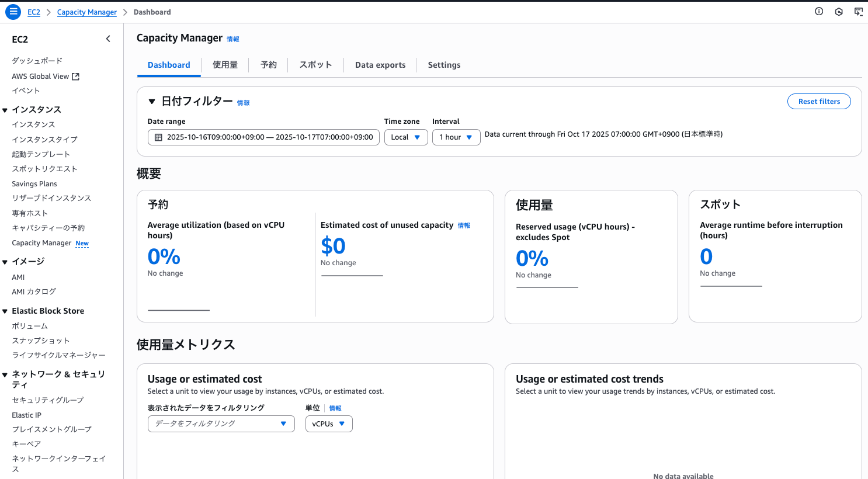Open the Settings tab

tap(444, 65)
